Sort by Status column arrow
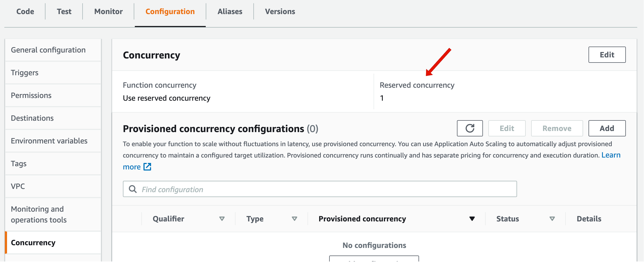Viewport: 644px width, 262px height. tap(552, 219)
